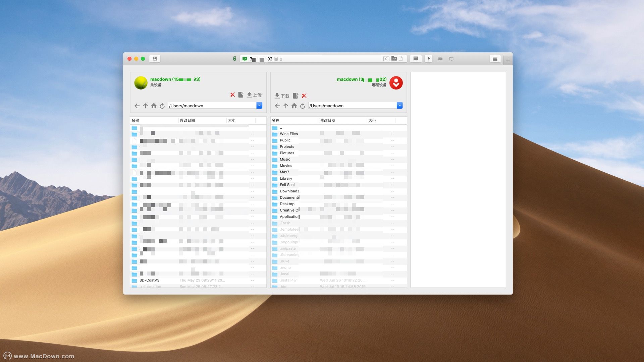
Task: Select the Movies folder
Action: (338, 166)
